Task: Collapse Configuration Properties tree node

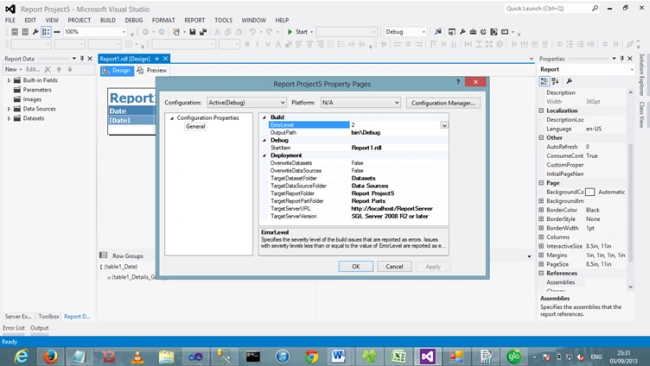Action: coord(172,118)
